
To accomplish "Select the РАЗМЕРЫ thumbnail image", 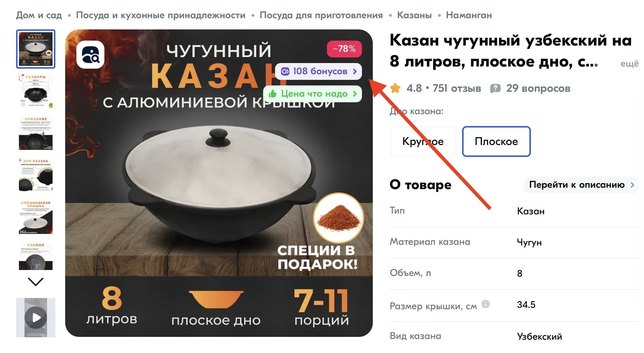I will 36,91.
